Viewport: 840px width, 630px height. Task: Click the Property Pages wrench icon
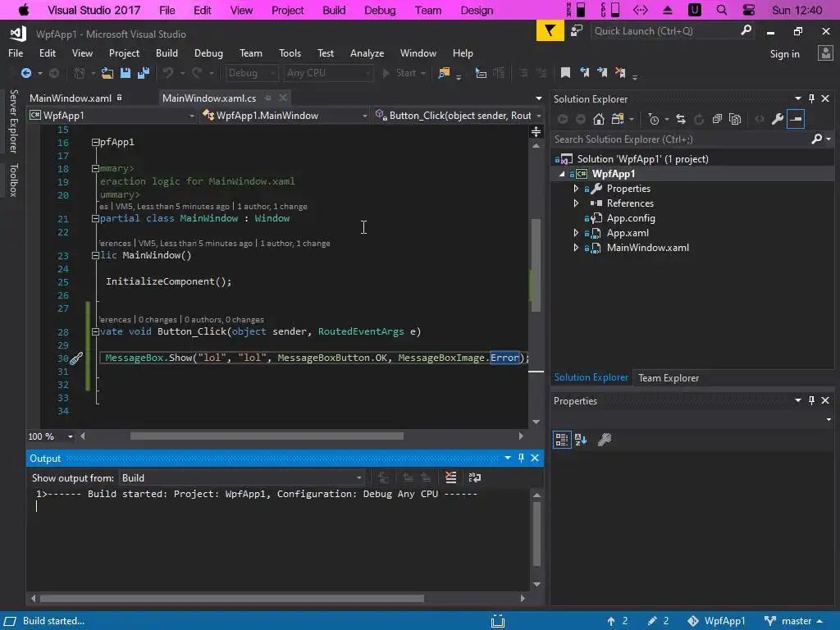[x=605, y=440]
